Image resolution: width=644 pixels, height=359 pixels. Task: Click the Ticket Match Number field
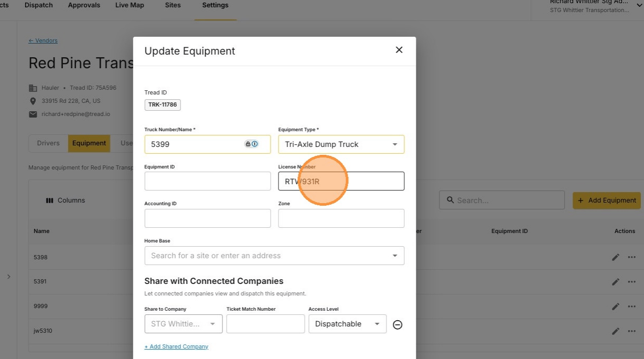click(265, 324)
